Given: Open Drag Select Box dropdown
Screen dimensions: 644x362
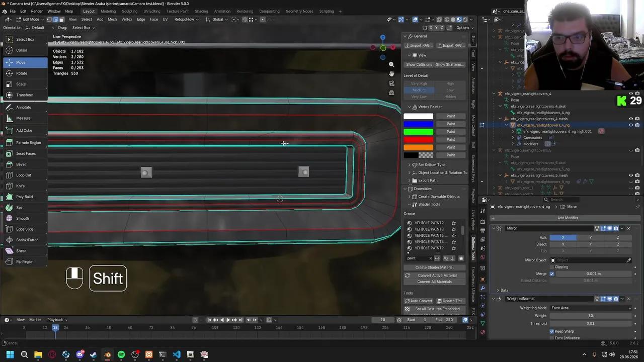Looking at the screenshot, I should (84, 28).
